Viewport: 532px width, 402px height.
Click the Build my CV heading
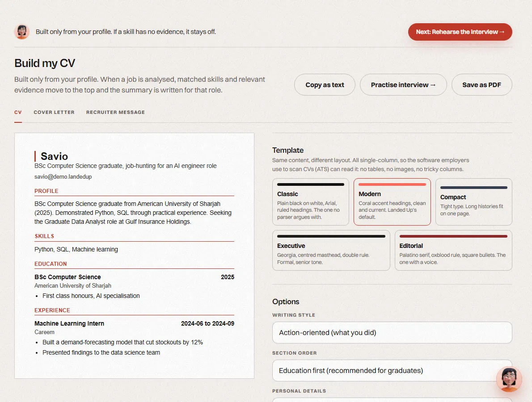click(x=44, y=63)
